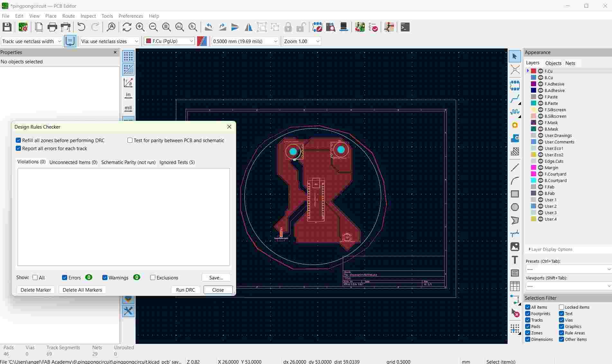Image resolution: width=612 pixels, height=364 pixels.
Task: Click the Delete All Markers button
Action: [x=82, y=290]
